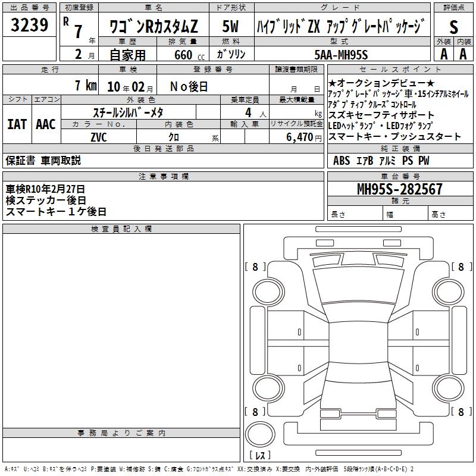
Task: Click the top-right tire tread value [8]
Action: pyautogui.click(x=462, y=267)
